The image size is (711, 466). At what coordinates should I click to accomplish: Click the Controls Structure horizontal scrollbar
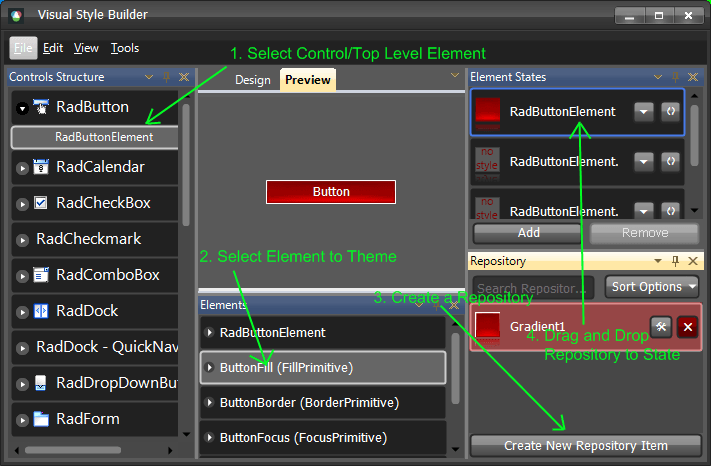73,450
